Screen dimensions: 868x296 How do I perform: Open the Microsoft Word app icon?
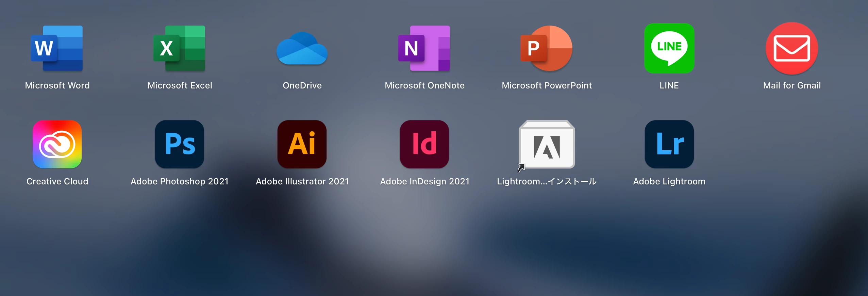tap(57, 48)
